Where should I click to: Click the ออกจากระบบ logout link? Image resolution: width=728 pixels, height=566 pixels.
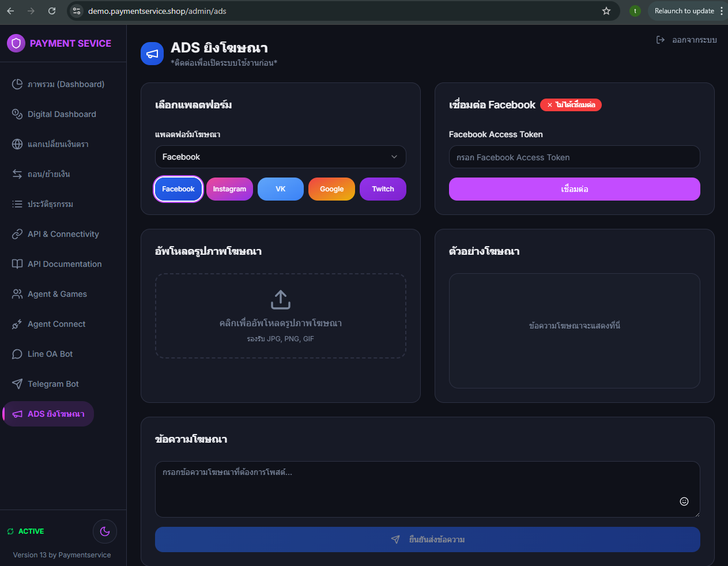687,40
